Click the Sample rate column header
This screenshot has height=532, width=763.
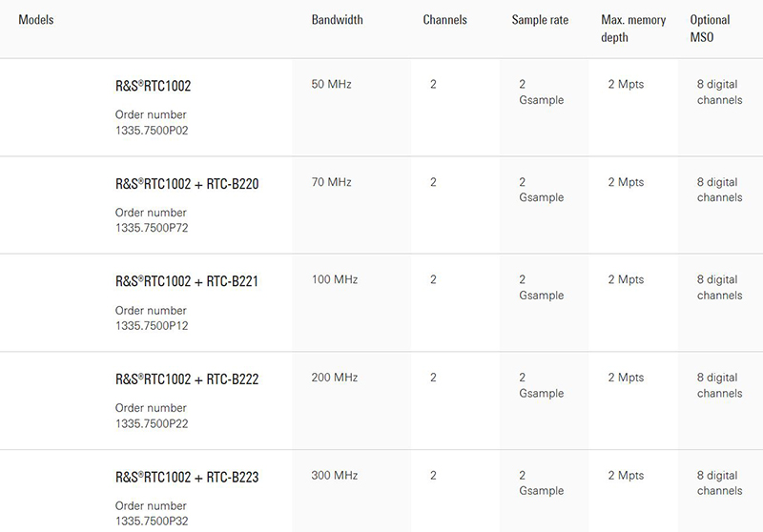[x=540, y=20]
